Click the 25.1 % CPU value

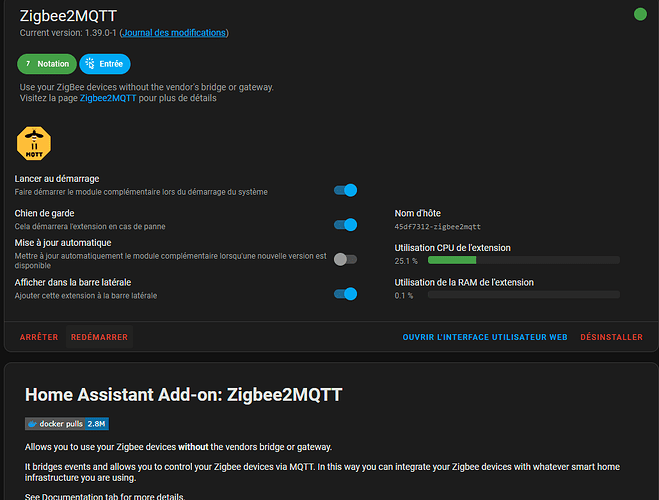click(406, 261)
